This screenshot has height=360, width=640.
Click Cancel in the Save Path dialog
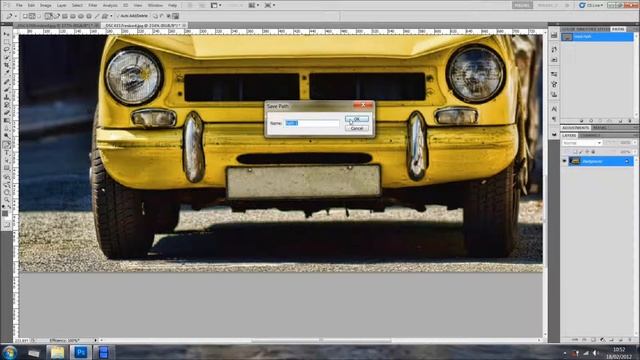[x=357, y=128]
